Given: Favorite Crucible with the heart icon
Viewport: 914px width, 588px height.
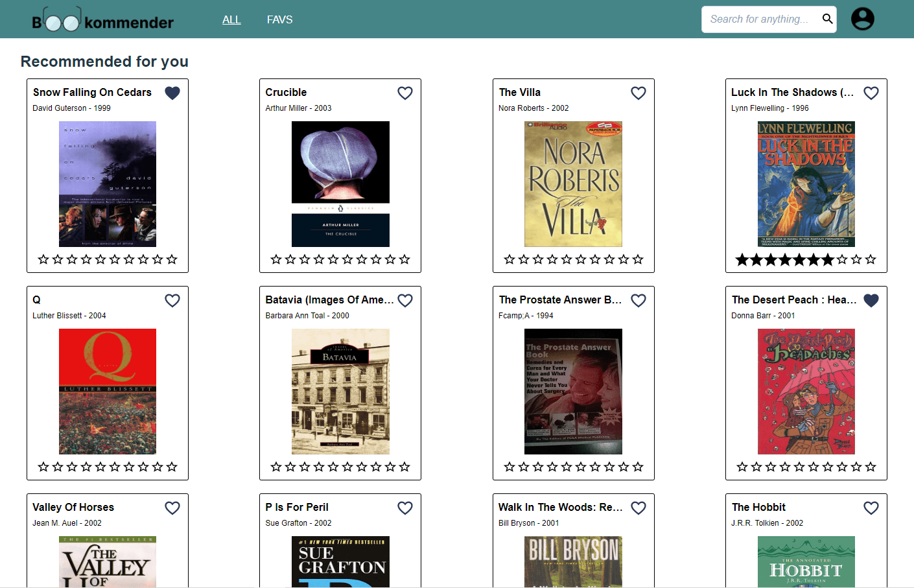Looking at the screenshot, I should (x=405, y=93).
